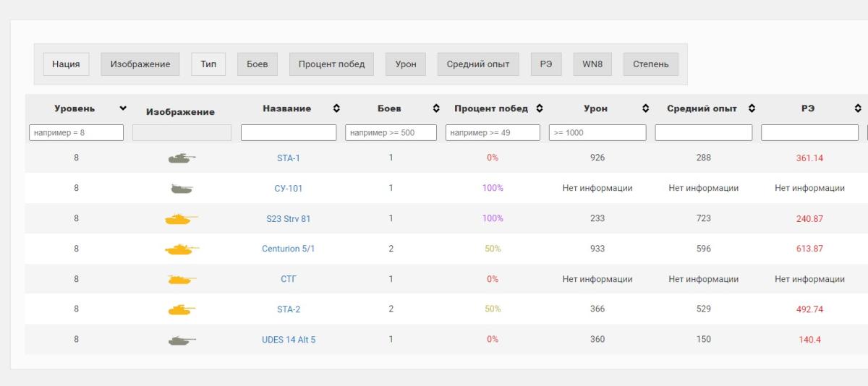Open the UDES 14 Alt 5 link
868x386 pixels.
288,340
